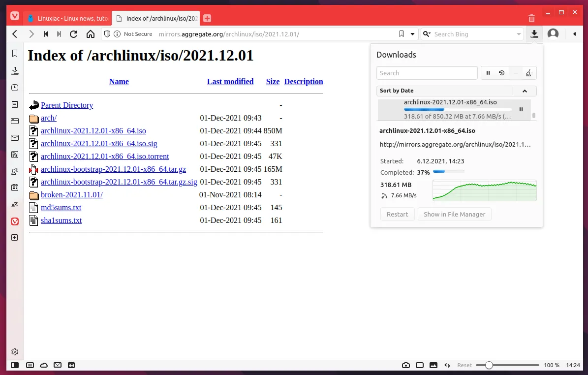The image size is (588, 375).
Task: Select the Index of /archlinux tab
Action: click(x=156, y=18)
